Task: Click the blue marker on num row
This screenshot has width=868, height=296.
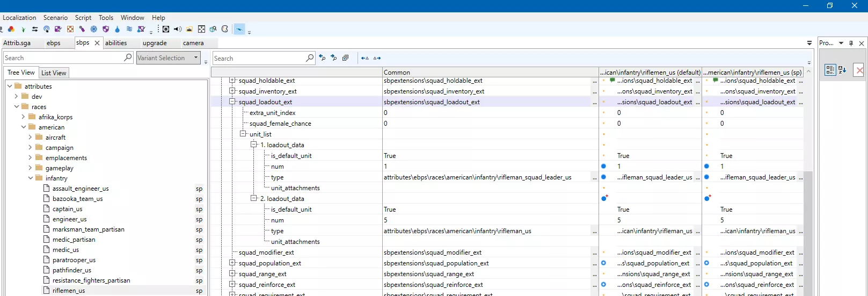Action: click(x=603, y=167)
